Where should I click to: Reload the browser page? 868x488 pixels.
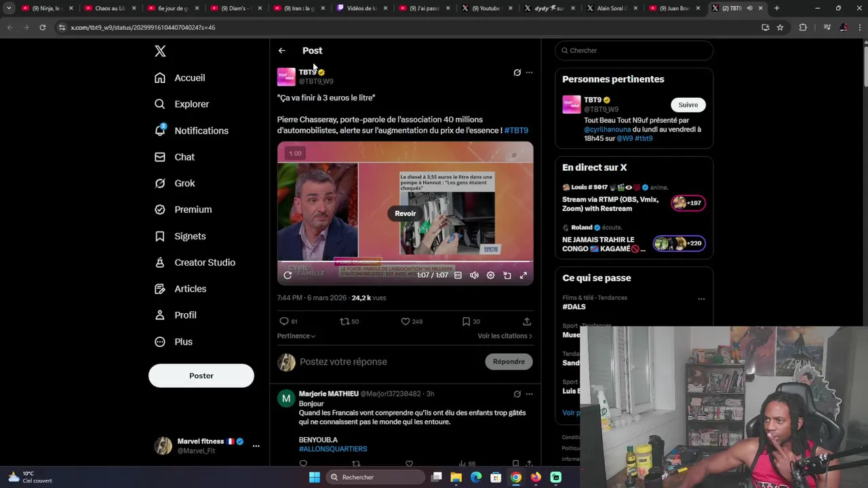tap(42, 27)
